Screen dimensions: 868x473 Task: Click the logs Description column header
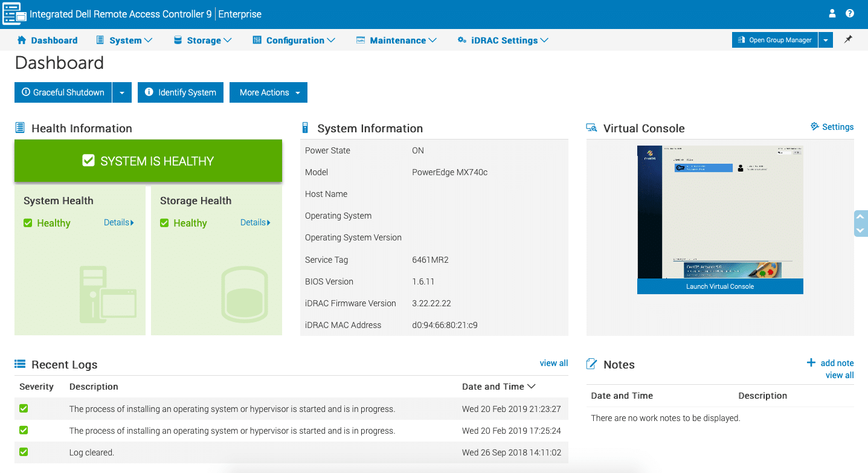[x=94, y=387]
